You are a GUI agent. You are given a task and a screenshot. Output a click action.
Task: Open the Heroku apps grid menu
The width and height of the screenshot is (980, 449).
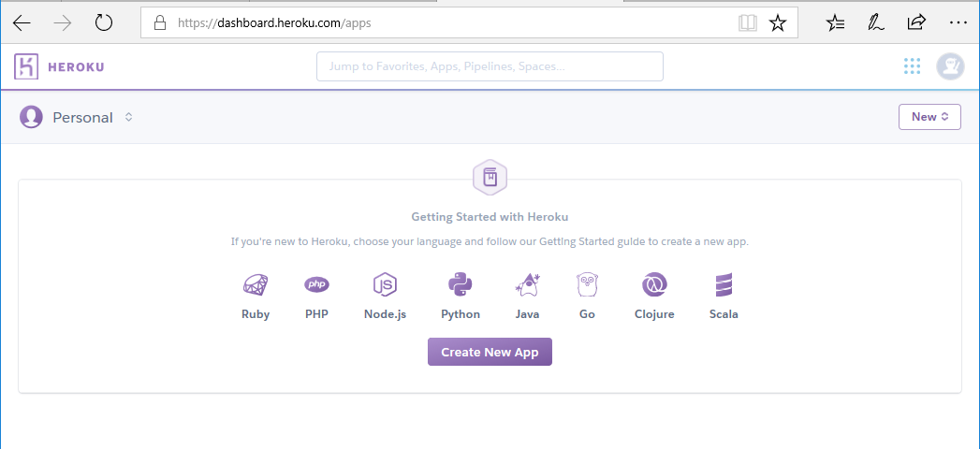pyautogui.click(x=912, y=66)
